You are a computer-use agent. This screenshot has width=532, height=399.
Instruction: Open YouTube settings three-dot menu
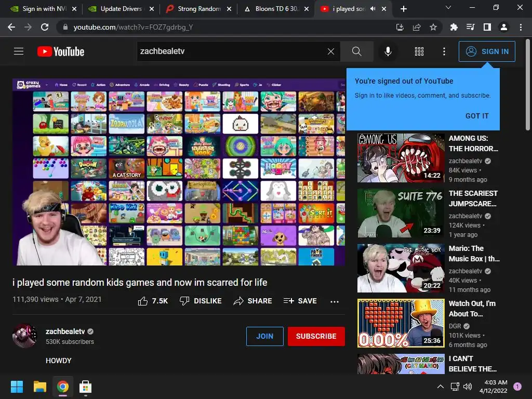click(x=444, y=51)
